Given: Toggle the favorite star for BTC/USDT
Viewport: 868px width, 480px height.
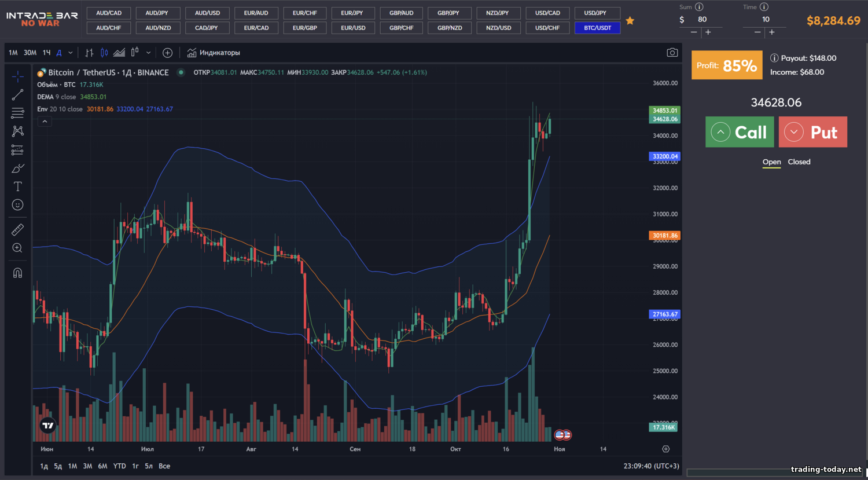Looking at the screenshot, I should (x=630, y=21).
